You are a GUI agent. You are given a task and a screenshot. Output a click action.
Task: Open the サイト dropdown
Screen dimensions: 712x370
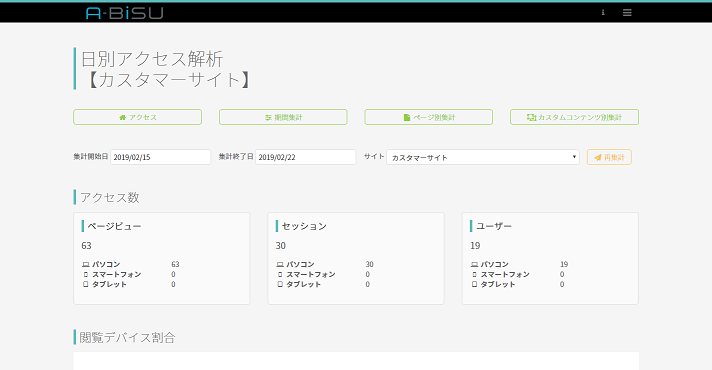click(x=483, y=157)
